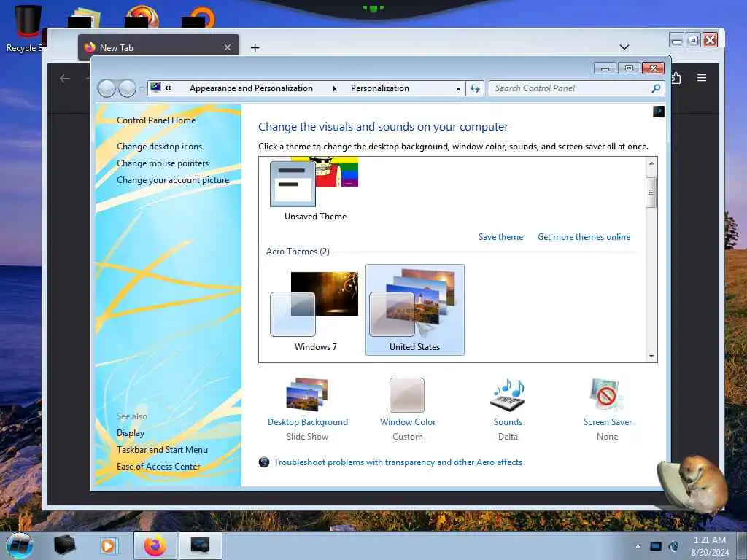Click the Control Panel address bar icon
Screen dimensions: 747x560
(x=155, y=87)
